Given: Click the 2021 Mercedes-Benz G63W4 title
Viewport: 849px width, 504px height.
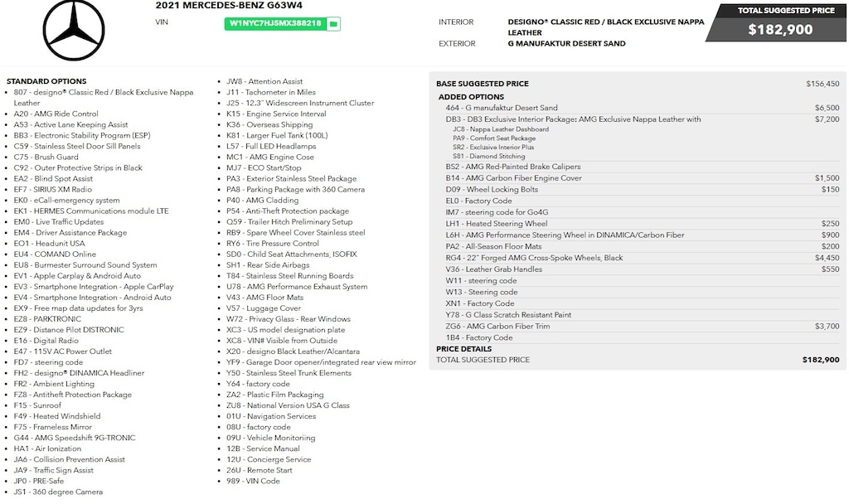Looking at the screenshot, I should (x=214, y=6).
